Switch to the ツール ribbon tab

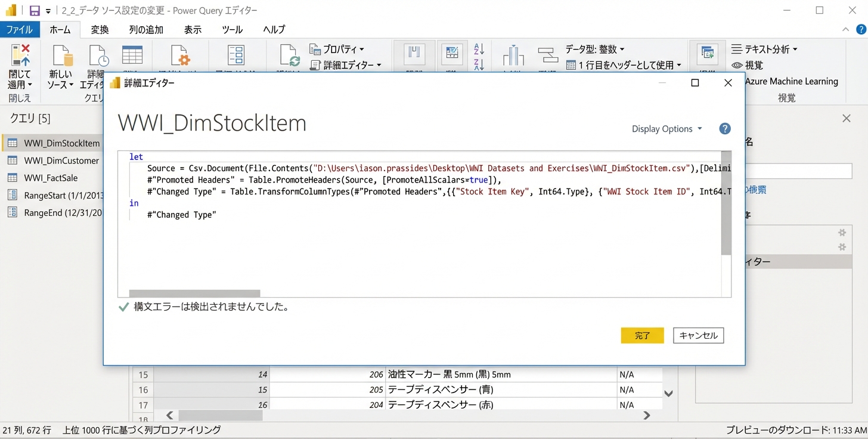tap(232, 29)
